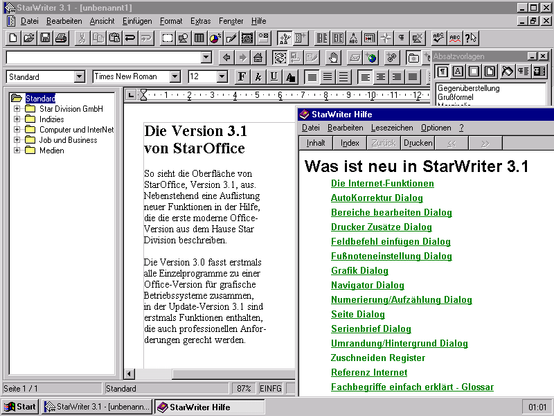The height and width of the screenshot is (416, 554).
Task: Toggle italic formatting with the k button
Action: [x=258, y=77]
